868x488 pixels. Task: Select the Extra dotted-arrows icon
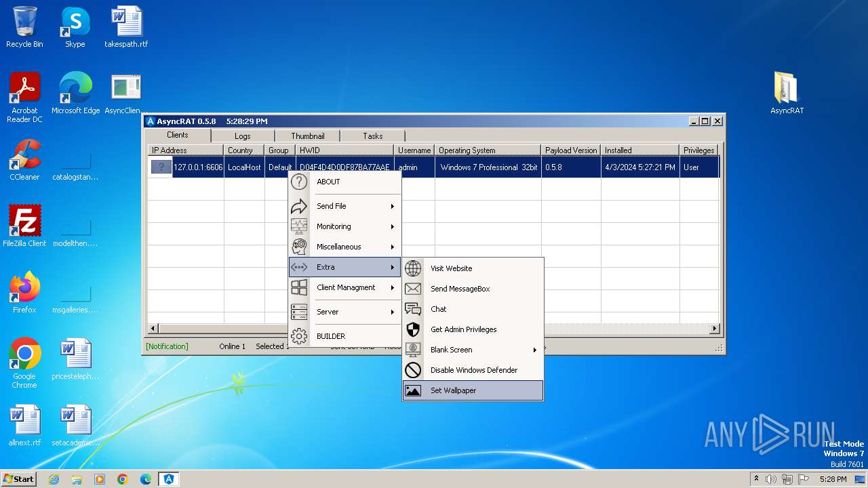299,267
